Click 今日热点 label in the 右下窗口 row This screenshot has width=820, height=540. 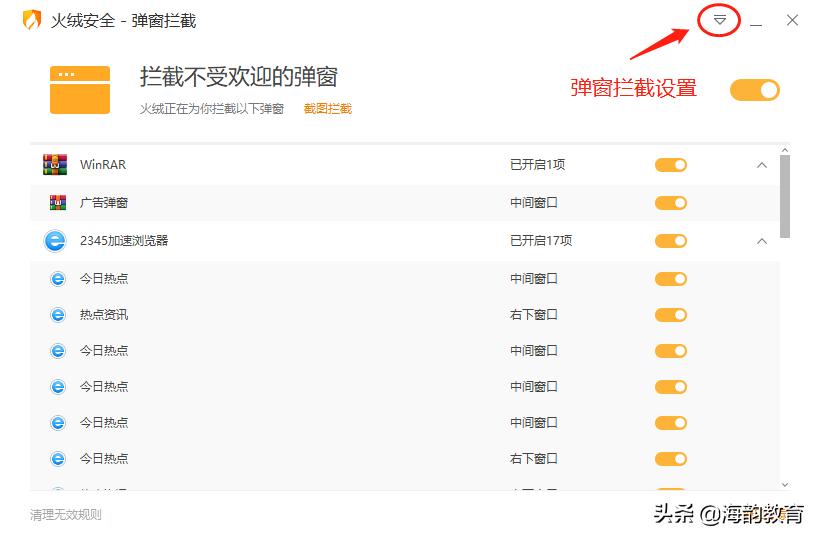pos(104,458)
